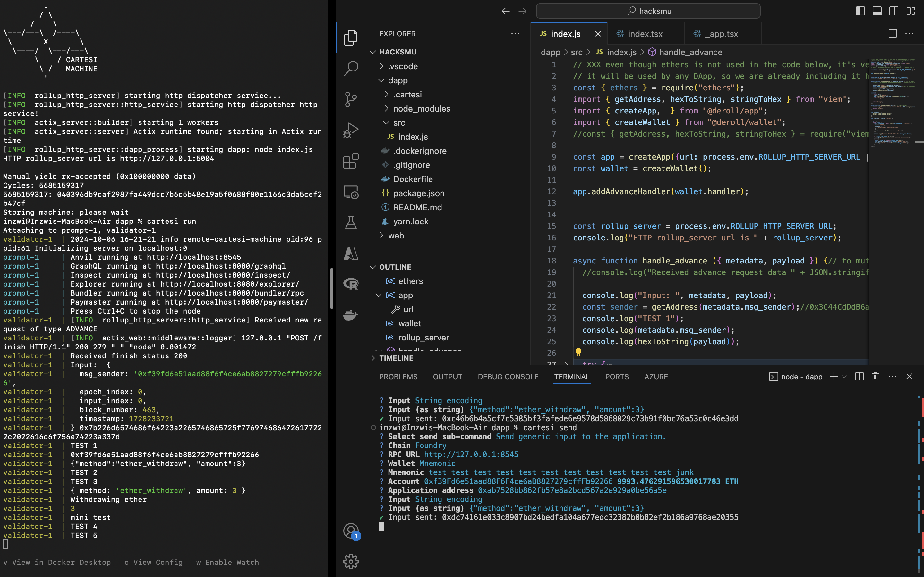Open Manage gear settings icon
The width and height of the screenshot is (924, 577).
point(350,561)
